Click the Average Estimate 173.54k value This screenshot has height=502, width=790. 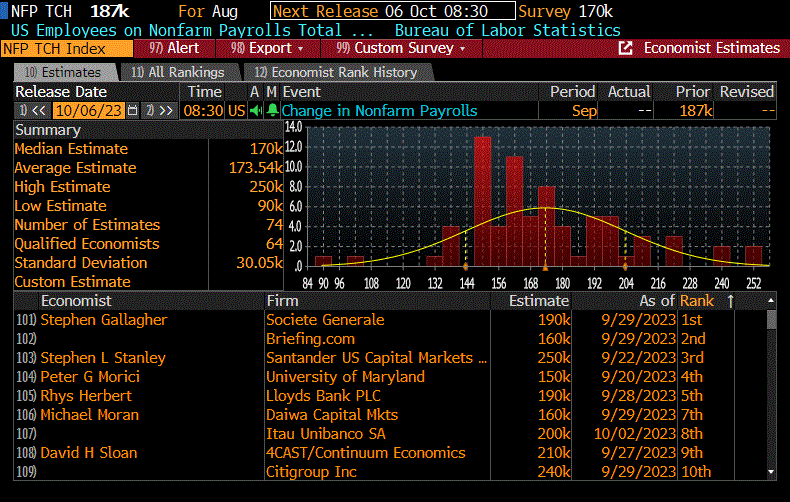click(x=256, y=168)
